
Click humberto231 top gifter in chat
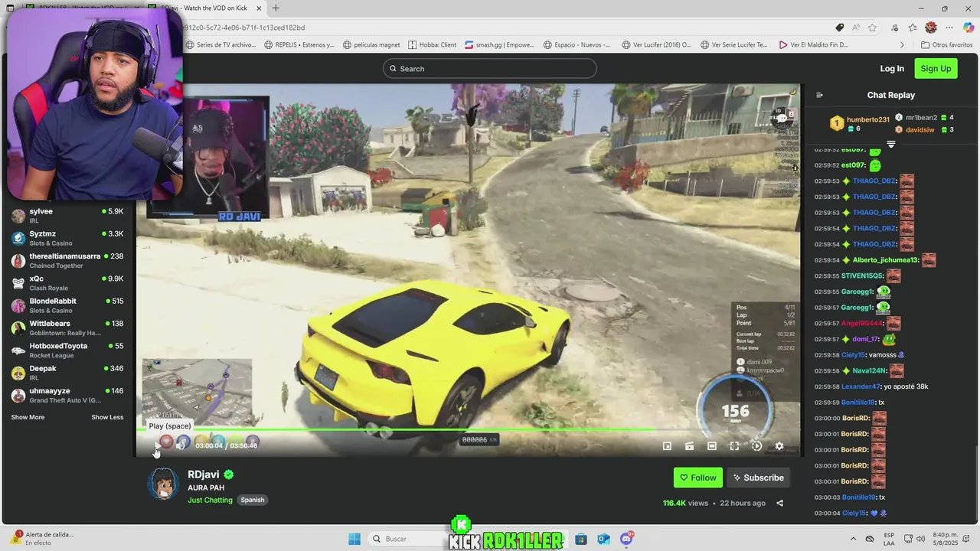[861, 123]
